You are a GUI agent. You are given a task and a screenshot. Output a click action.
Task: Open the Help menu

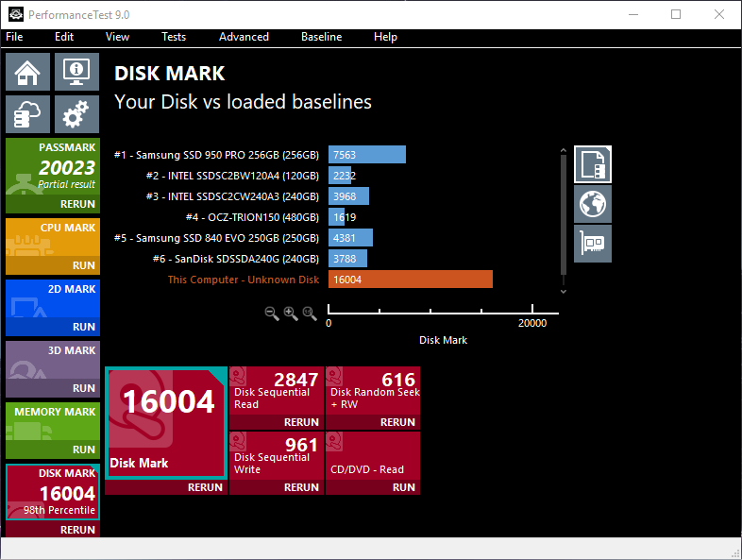[x=385, y=37]
